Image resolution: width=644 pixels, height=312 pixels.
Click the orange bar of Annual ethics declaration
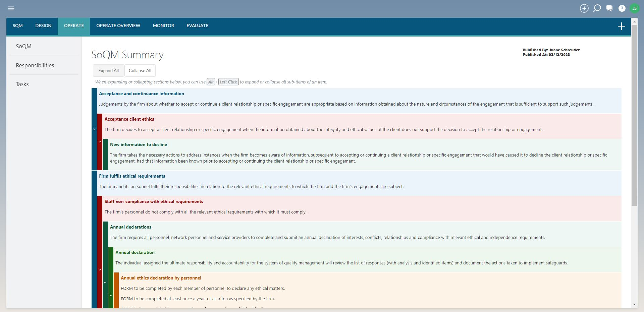pos(116,290)
